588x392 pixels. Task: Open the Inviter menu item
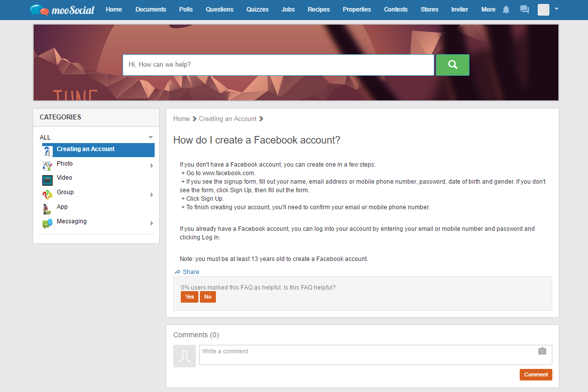(x=459, y=10)
